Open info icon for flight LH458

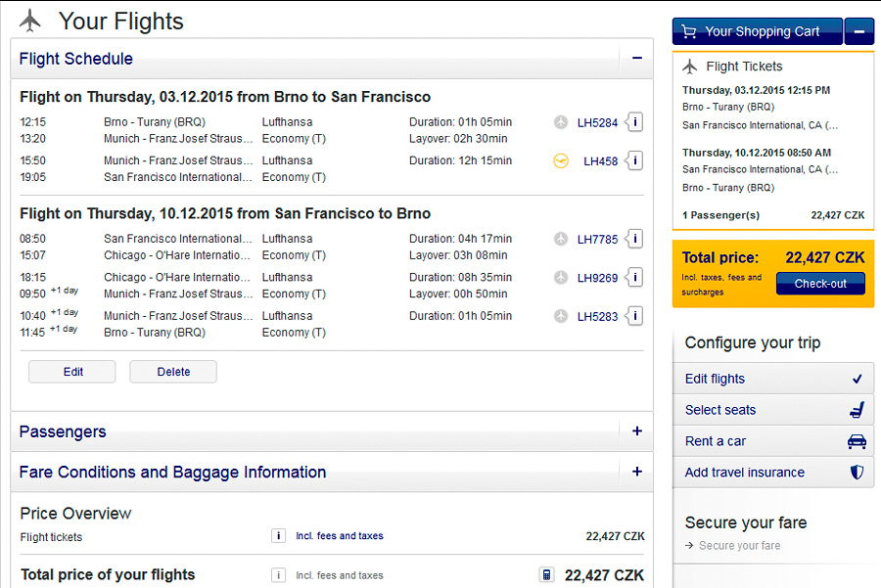point(635,160)
